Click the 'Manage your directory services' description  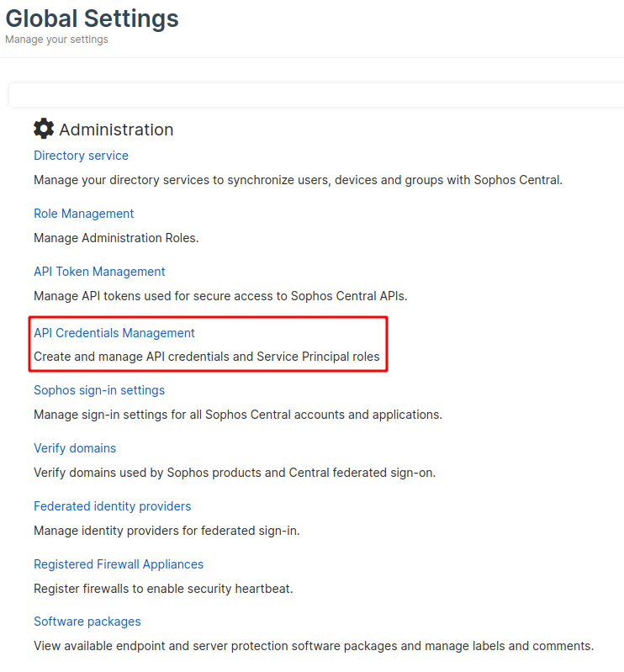[x=298, y=180]
